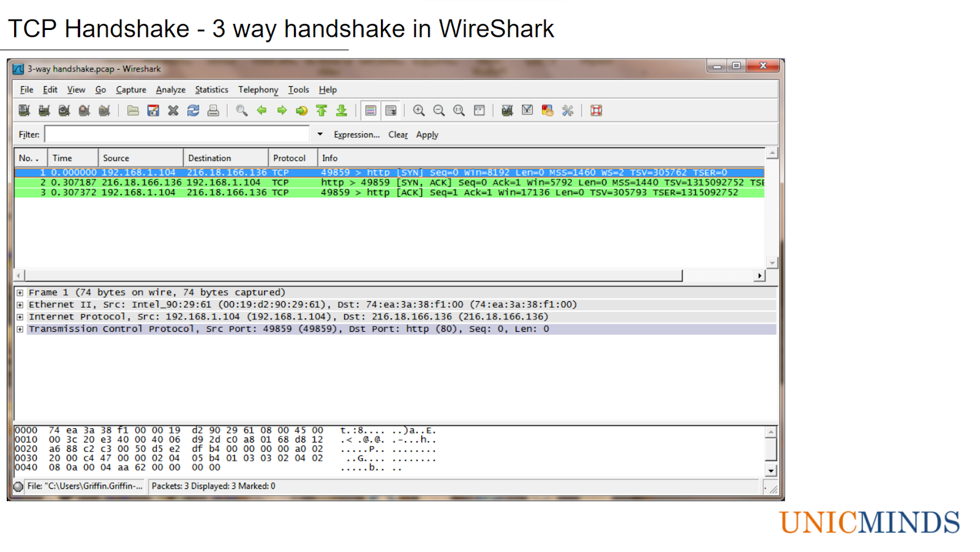This screenshot has height=552, width=980.
Task: Select packet 3 ACK row
Action: (x=390, y=192)
